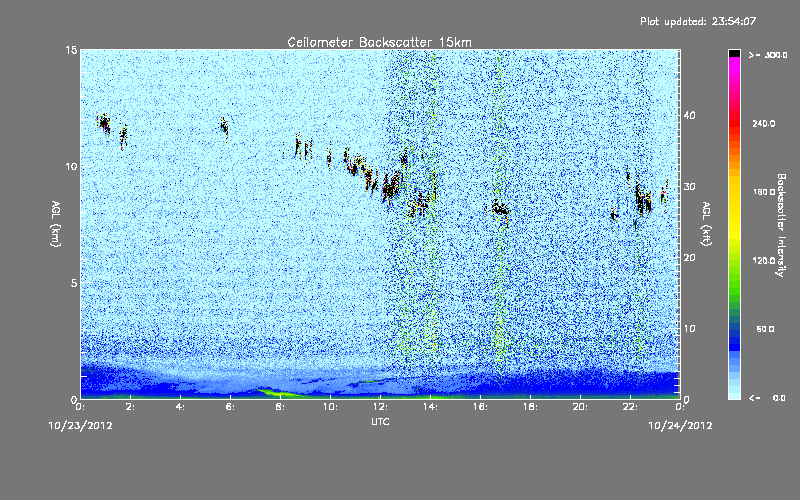This screenshot has width=800, height=500.
Task: Click the "30" kft tick on right axis
Action: [689, 187]
